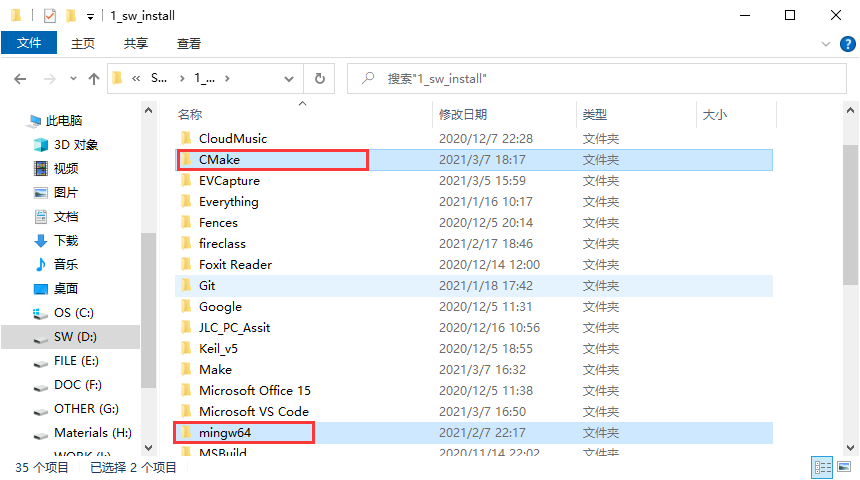Image resolution: width=860 pixels, height=480 pixels.
Task: Go back with the back arrow
Action: tap(20, 79)
